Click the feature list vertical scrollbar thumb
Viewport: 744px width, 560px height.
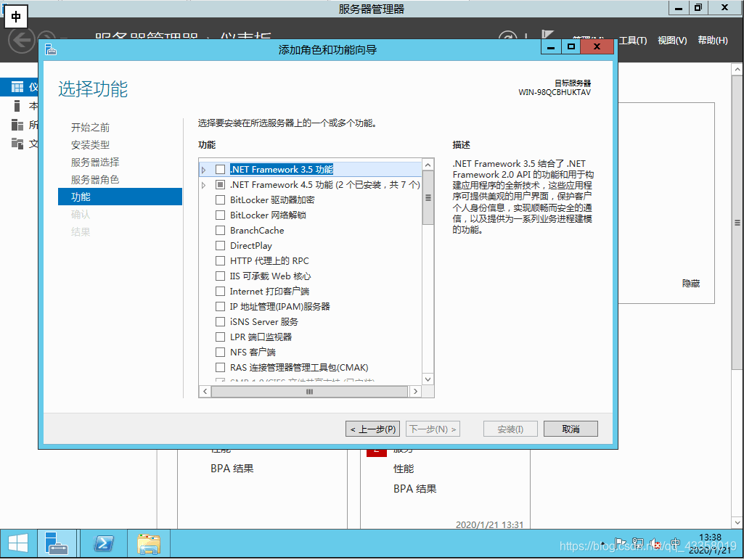pos(428,198)
